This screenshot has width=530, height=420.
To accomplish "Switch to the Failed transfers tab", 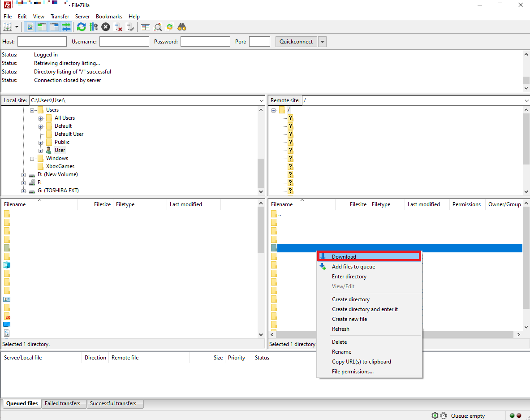I will point(63,403).
